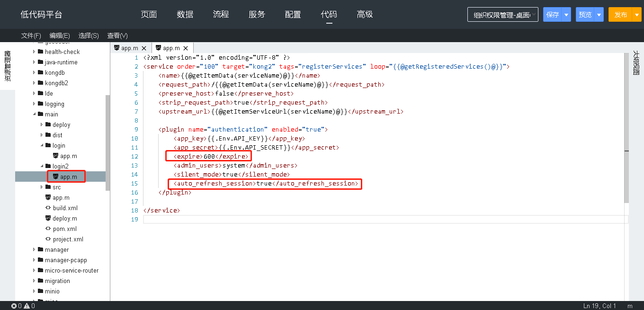The height and width of the screenshot is (310, 644).
Task: Expand the kongdb2 folder
Action: (34, 83)
